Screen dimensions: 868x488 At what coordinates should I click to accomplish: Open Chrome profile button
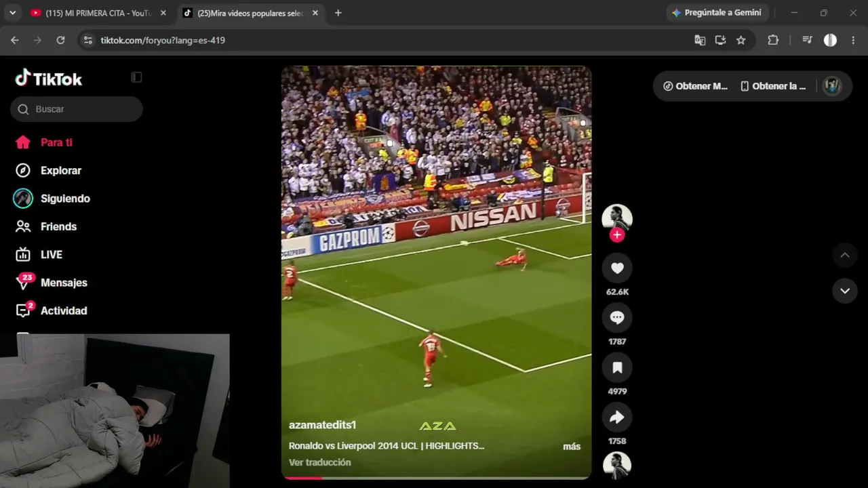pos(830,40)
